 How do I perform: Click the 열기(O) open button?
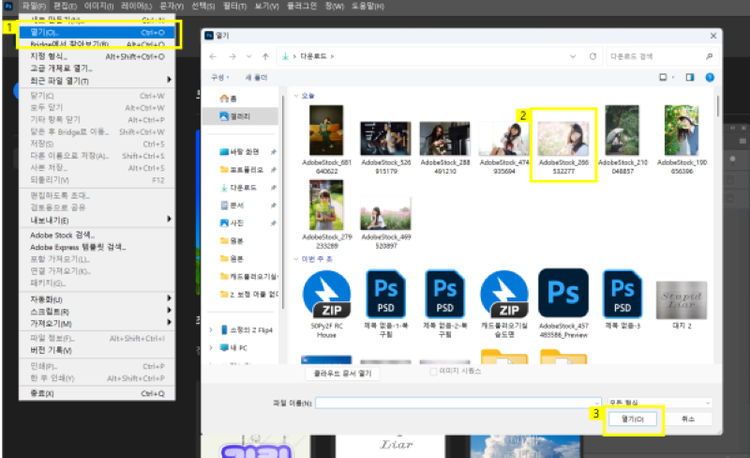pyautogui.click(x=632, y=419)
